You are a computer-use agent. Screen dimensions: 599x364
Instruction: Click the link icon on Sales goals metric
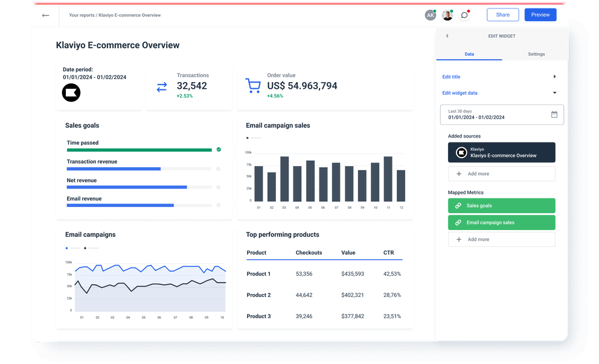(x=460, y=205)
